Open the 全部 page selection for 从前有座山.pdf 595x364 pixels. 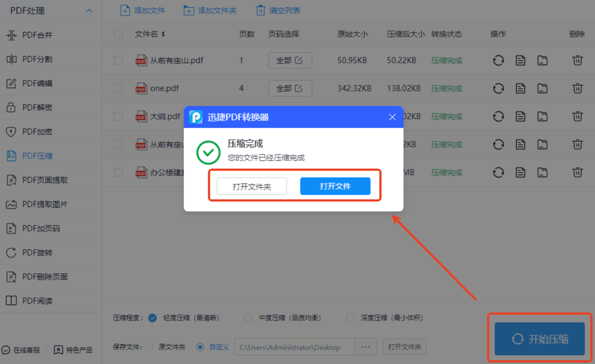click(x=290, y=60)
